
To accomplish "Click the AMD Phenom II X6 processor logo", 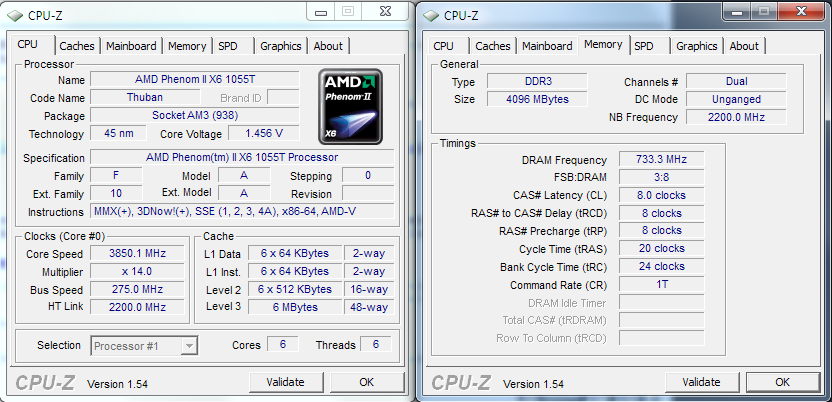I will tap(350, 107).
